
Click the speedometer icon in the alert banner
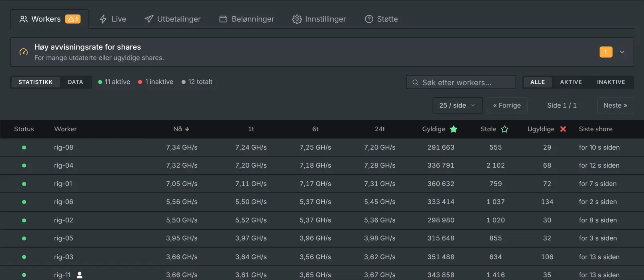[24, 52]
